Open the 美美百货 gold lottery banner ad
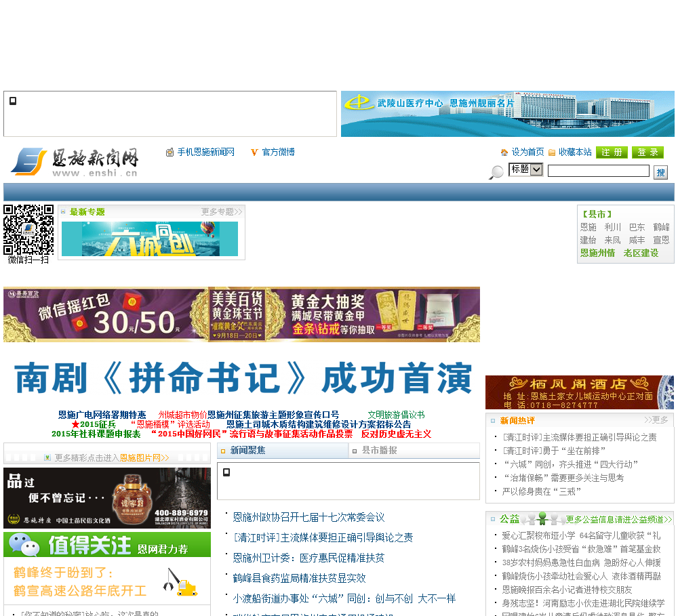Viewport: 678px width, 616px height. pyautogui.click(x=242, y=314)
